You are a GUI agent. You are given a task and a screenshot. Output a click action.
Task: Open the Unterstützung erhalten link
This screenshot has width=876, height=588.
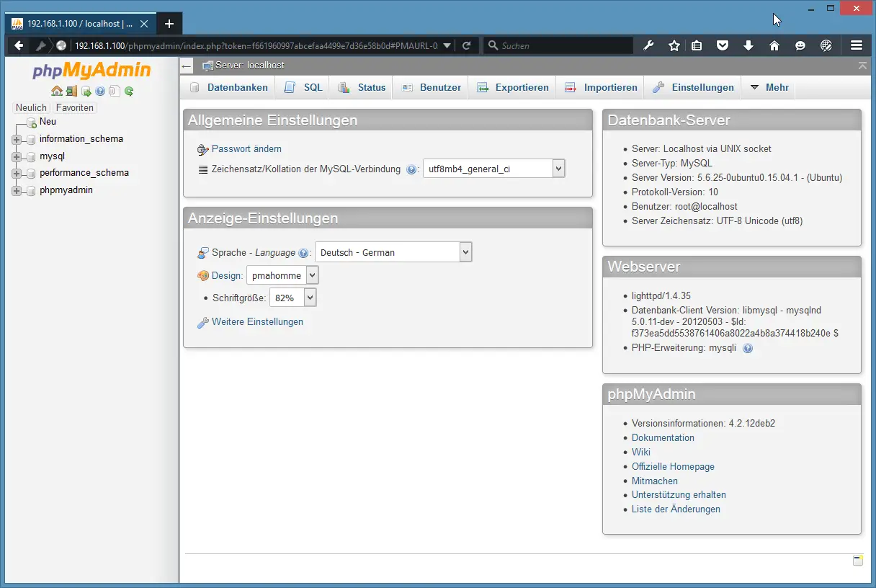pos(679,495)
